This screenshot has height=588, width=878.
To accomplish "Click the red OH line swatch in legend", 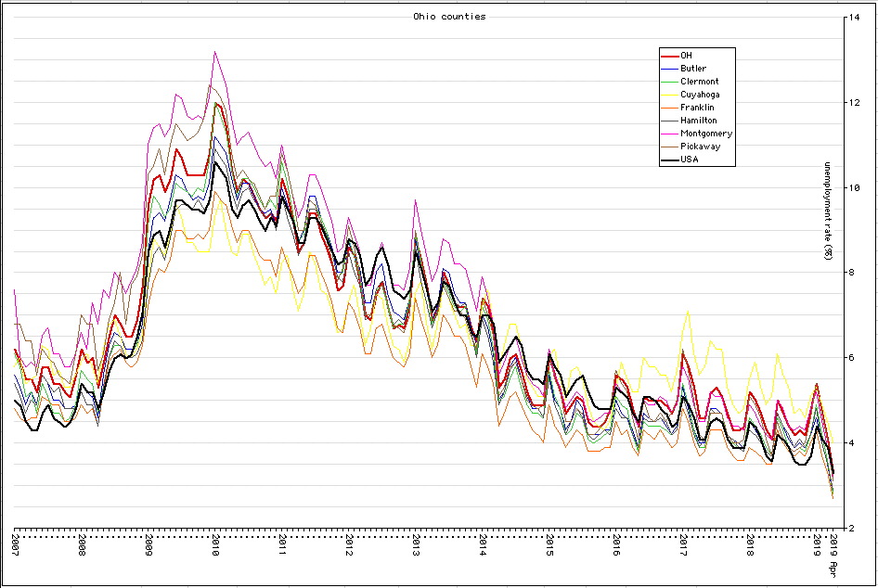I will (x=670, y=56).
